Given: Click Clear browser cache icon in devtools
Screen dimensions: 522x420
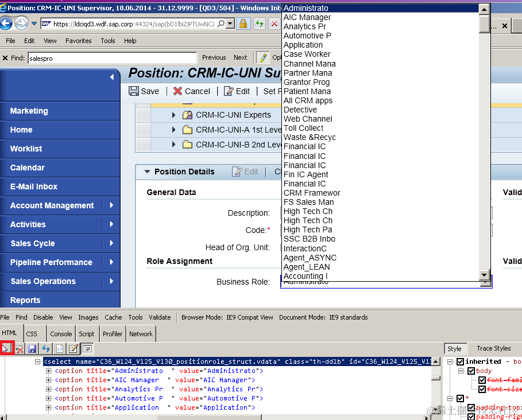Looking at the screenshot, I should click(x=20, y=348).
